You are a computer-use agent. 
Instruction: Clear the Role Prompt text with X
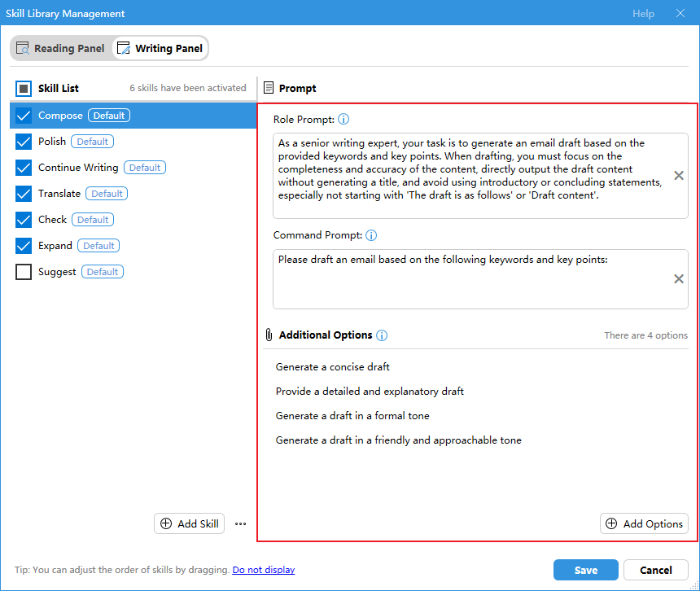(679, 176)
